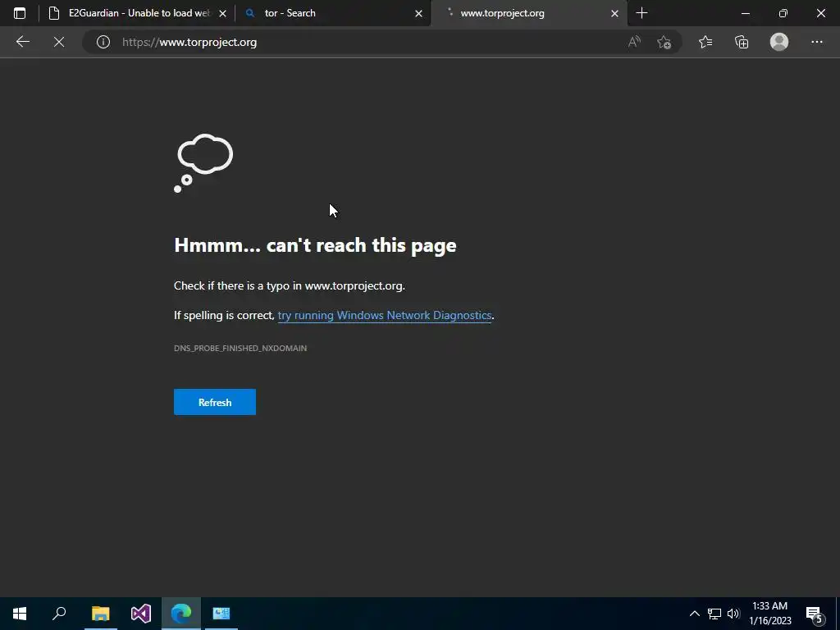
Task: Click Microsoft Edge taskbar icon
Action: [181, 614]
